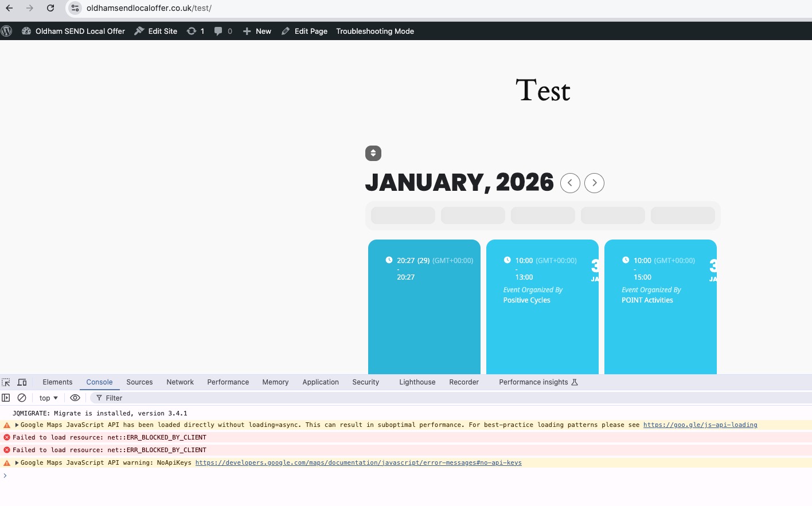
Task: Click the live expression eye icon
Action: [75, 398]
